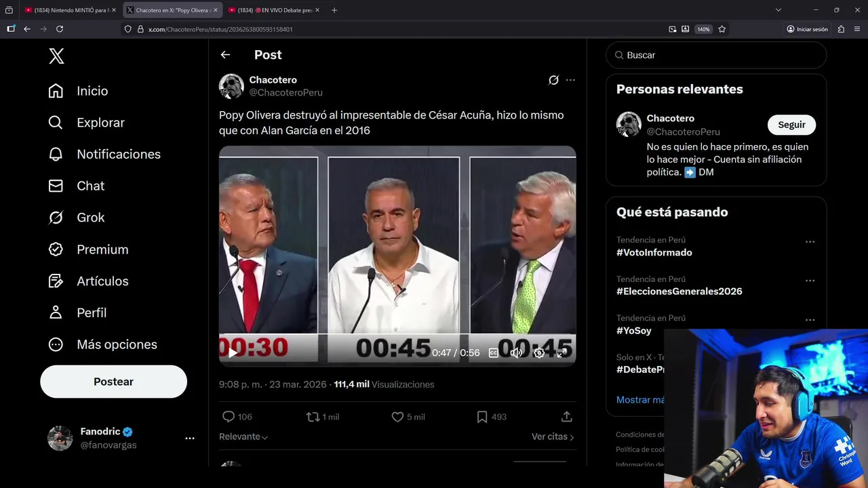Bookmark this post
Screen dimensions: 868x488
[482, 417]
